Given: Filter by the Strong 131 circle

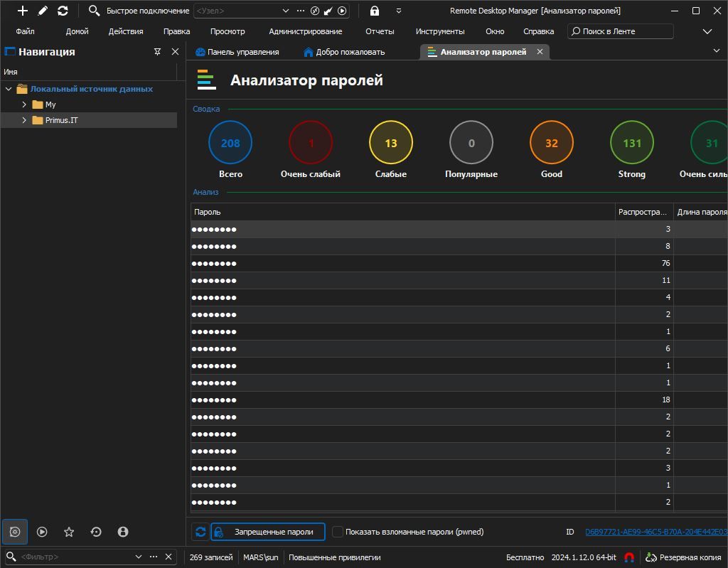Looking at the screenshot, I should (x=632, y=142).
